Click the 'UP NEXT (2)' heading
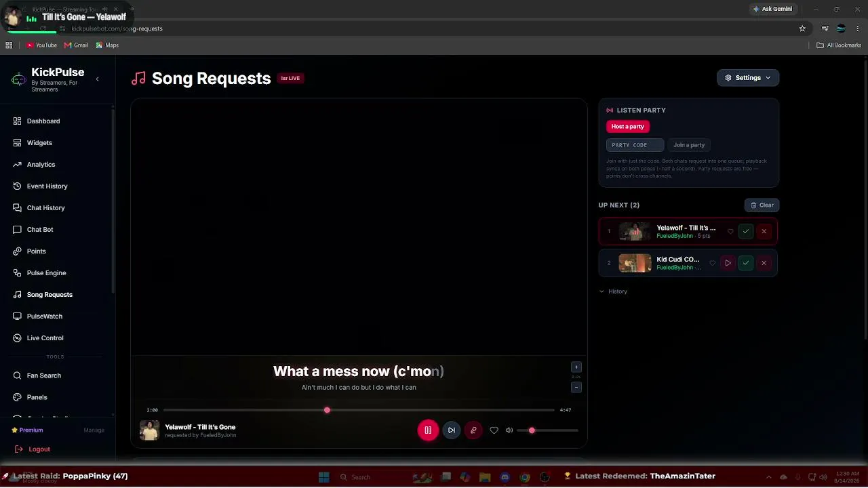Screen dimensions: 868x488 [618, 205]
